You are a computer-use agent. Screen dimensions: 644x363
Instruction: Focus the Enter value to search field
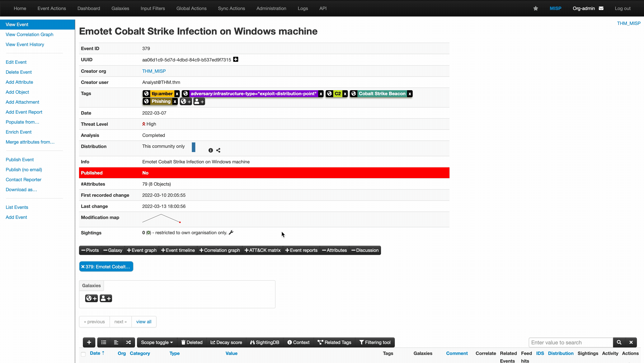pyautogui.click(x=571, y=342)
